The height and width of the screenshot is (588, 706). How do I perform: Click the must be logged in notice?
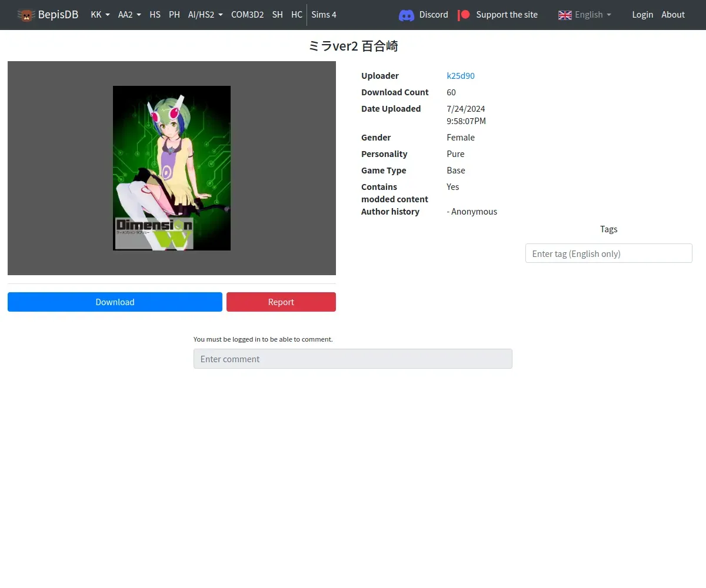point(263,339)
